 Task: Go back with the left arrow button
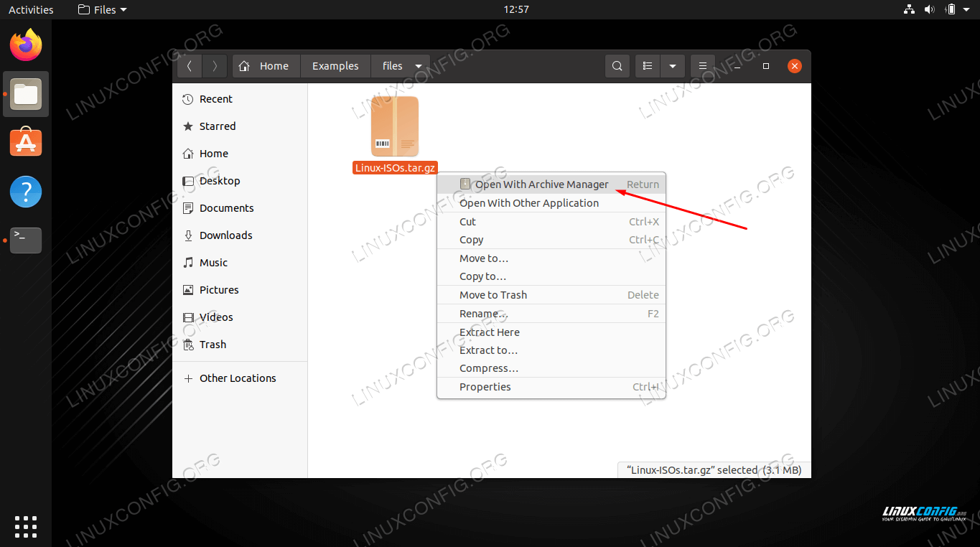[x=190, y=66]
